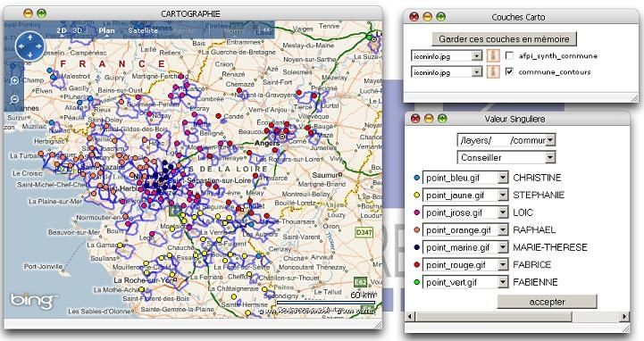This screenshot has width=644, height=341.
Task: Zoom out with the map minus icon
Action: pyautogui.click(x=14, y=99)
